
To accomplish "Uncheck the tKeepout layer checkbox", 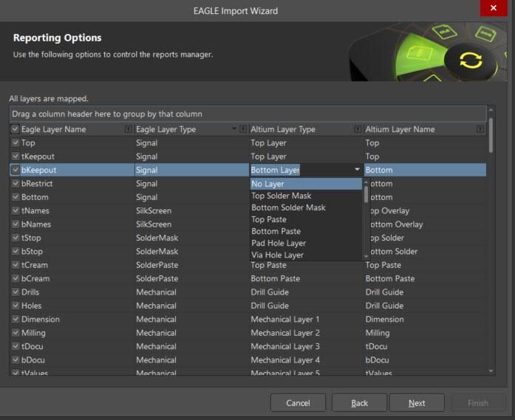I will pos(15,156).
